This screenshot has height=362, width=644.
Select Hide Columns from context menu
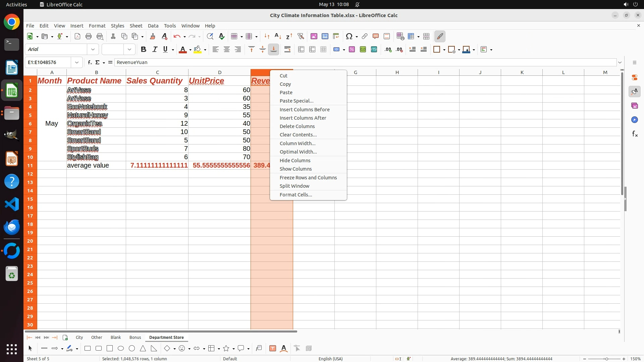click(x=295, y=161)
